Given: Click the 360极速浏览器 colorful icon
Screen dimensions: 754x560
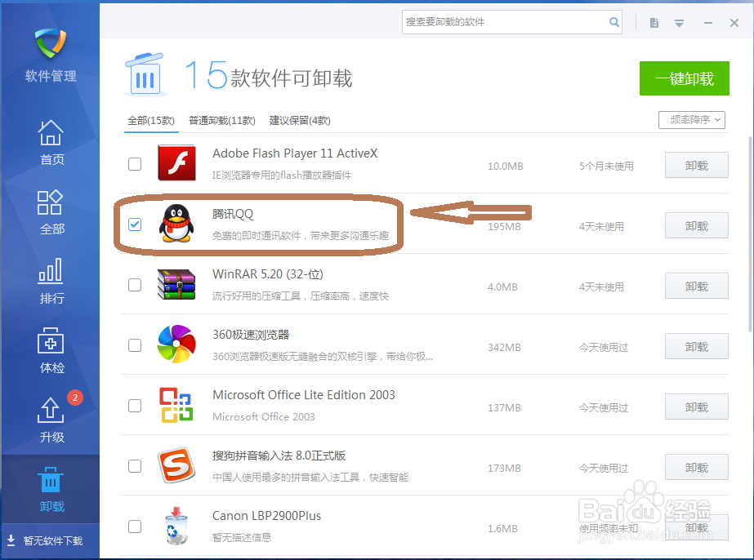Looking at the screenshot, I should click(176, 344).
